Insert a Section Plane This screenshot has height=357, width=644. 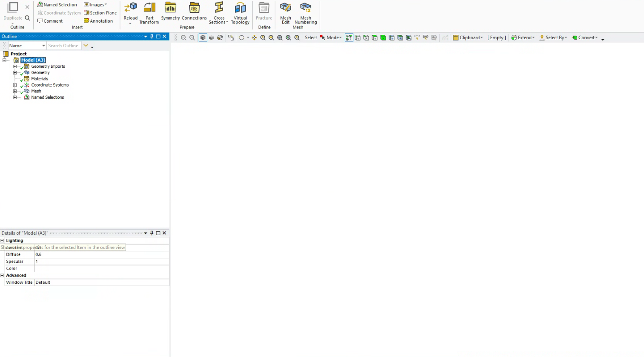100,13
